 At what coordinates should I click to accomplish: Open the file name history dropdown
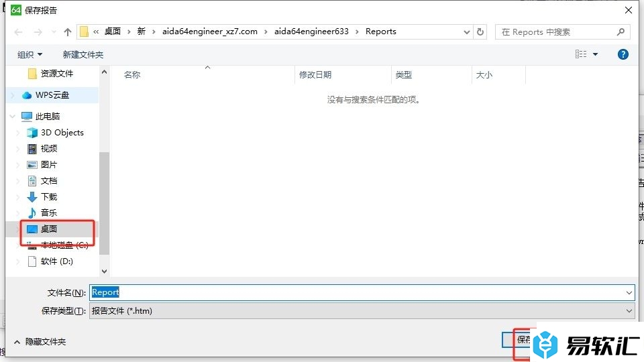coord(629,292)
